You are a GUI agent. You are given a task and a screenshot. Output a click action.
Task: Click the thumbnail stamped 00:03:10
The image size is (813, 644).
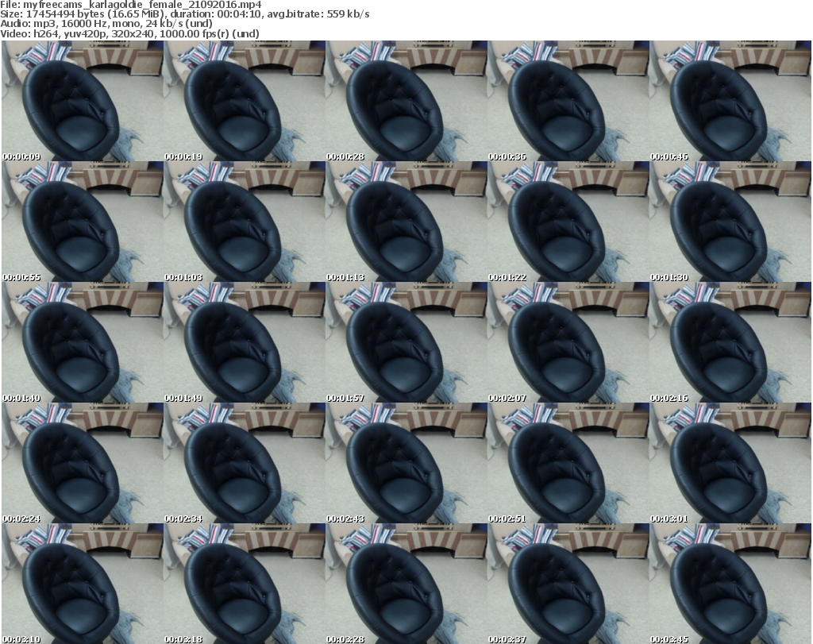coord(82,584)
